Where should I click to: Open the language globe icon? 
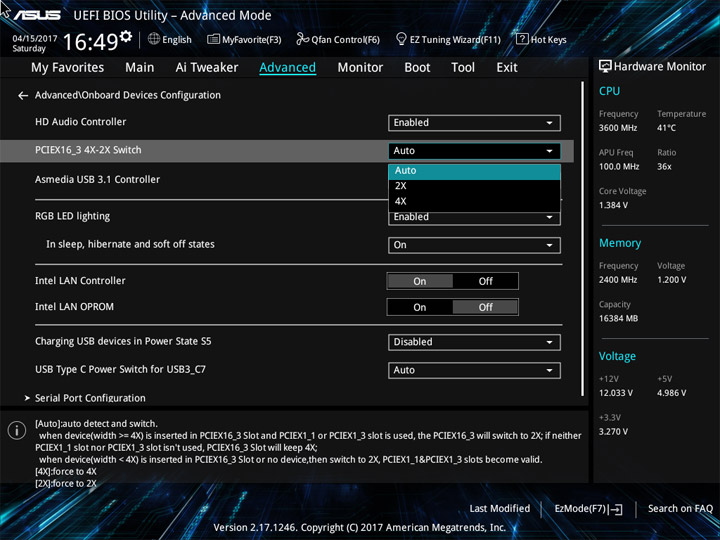tap(154, 39)
